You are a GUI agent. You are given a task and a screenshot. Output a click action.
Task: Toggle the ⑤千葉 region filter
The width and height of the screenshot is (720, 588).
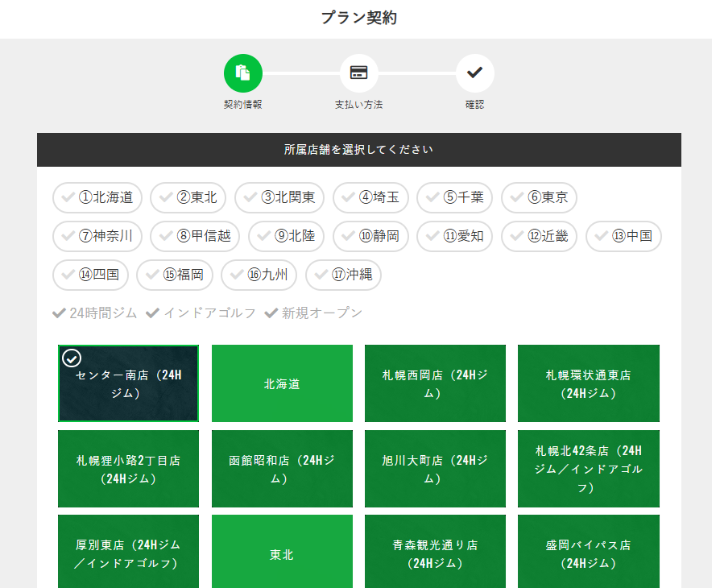click(x=454, y=197)
